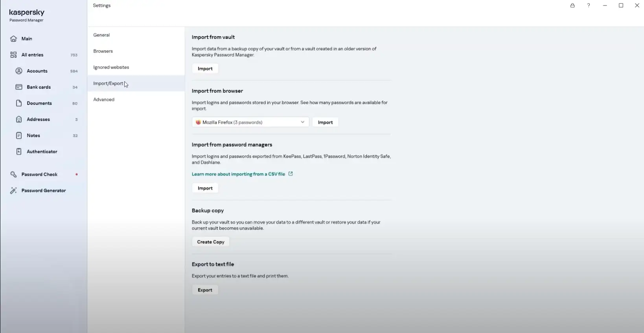The width and height of the screenshot is (644, 333).
Task: Go to Advanced settings tab
Action: [x=104, y=99]
